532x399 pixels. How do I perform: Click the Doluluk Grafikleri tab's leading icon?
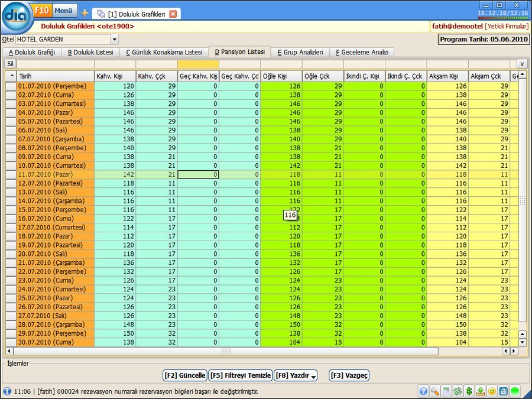click(x=100, y=14)
